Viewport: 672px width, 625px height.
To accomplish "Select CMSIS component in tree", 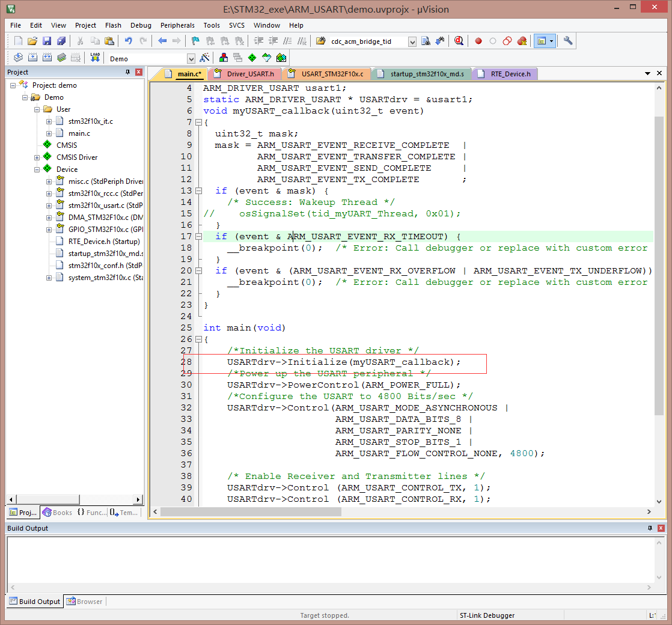I will (x=67, y=145).
